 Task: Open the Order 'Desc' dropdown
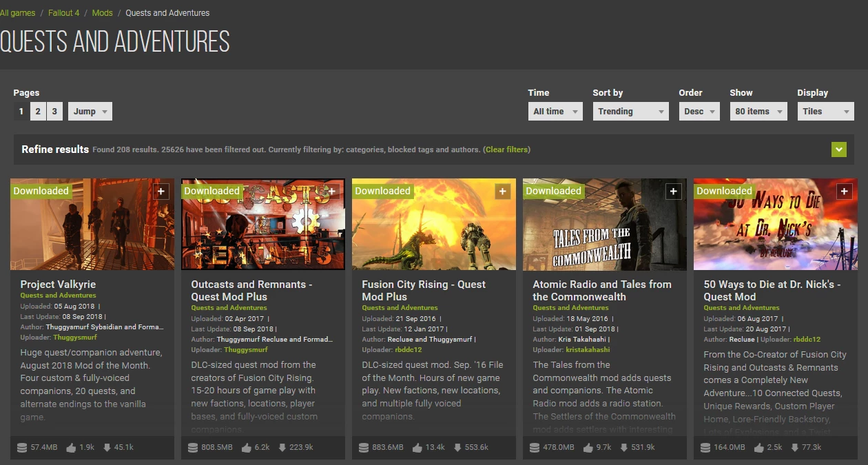pos(699,112)
